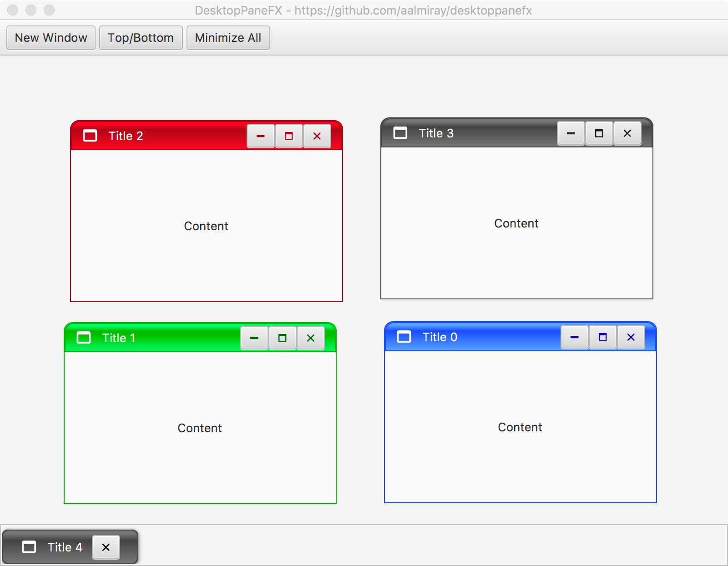Click the DesktopPaneFX main window title text
Image resolution: width=728 pixels, height=566 pixels.
pyautogui.click(x=364, y=10)
